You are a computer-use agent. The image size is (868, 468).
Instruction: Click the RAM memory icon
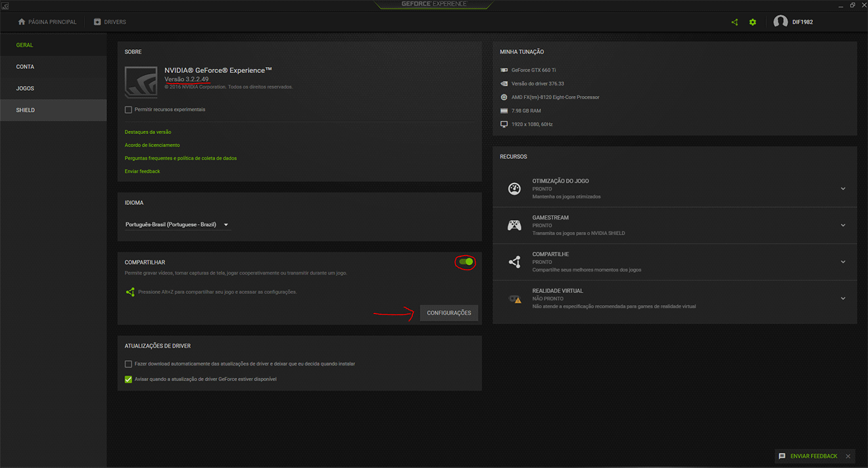[x=504, y=110]
